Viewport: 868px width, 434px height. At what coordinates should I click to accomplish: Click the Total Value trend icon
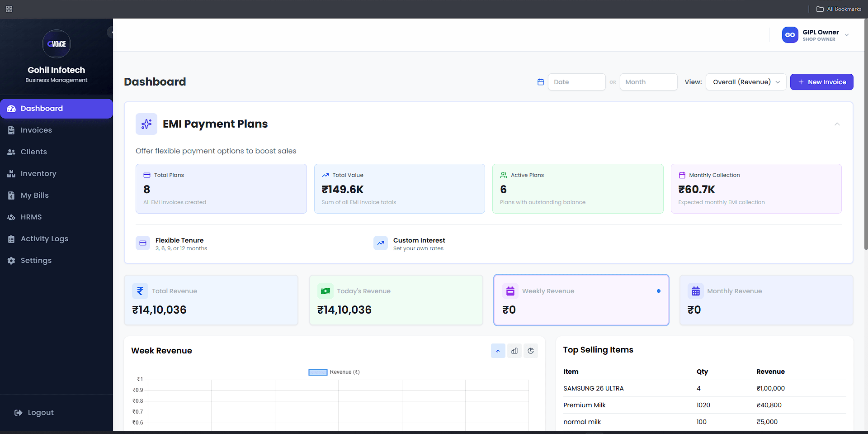click(x=325, y=175)
